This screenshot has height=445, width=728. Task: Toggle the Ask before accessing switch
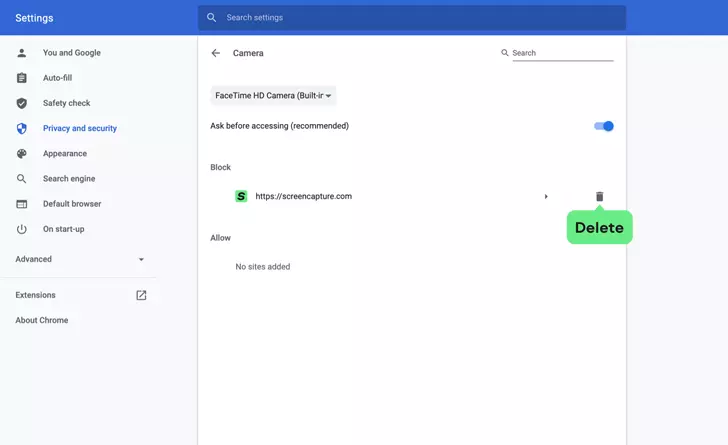pyautogui.click(x=604, y=126)
